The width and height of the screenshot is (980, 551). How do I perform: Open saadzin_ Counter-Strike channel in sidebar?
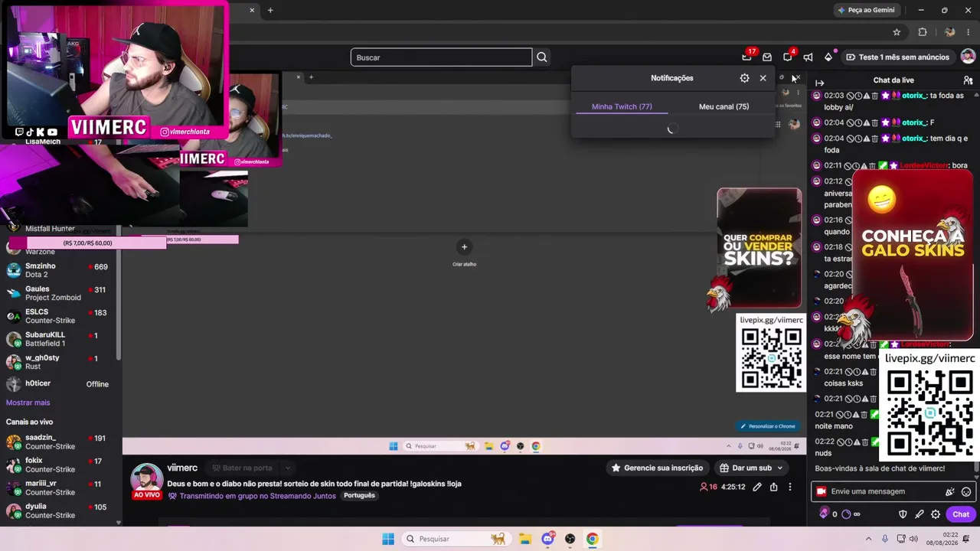pyautogui.click(x=57, y=442)
